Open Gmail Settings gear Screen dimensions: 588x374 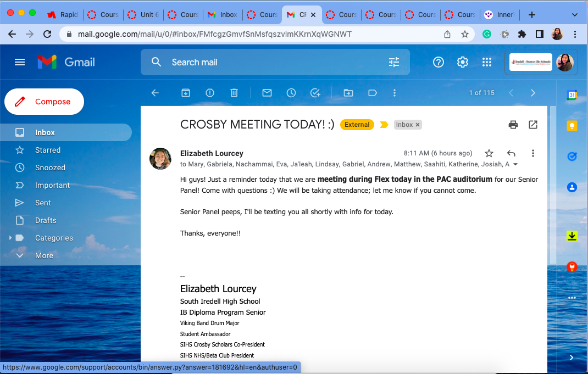point(462,62)
